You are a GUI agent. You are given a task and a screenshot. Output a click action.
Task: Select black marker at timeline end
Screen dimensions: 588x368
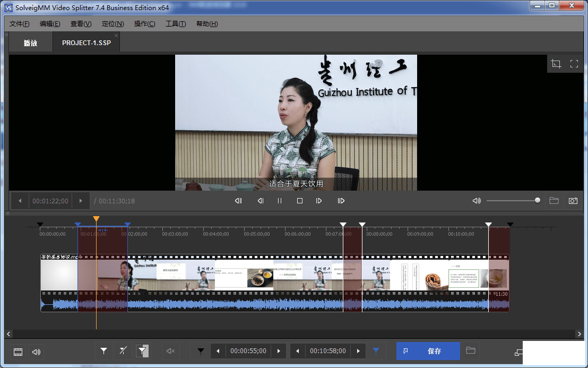coord(510,224)
